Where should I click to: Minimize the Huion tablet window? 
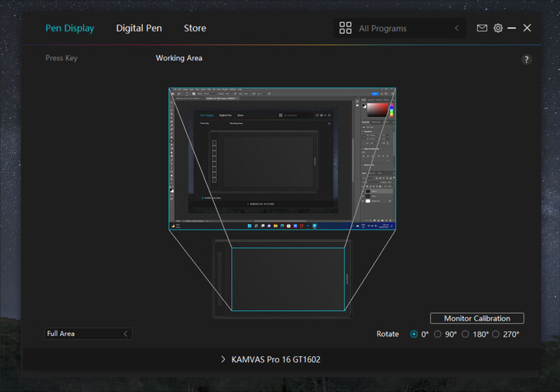click(512, 28)
